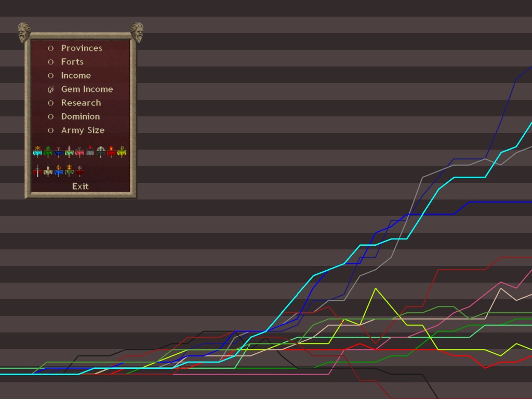Select the beige nation flag
532x399 pixels.
point(48,170)
